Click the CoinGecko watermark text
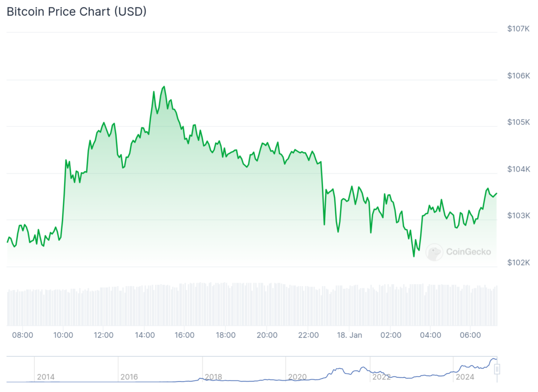This screenshot has height=392, width=538. pos(468,252)
